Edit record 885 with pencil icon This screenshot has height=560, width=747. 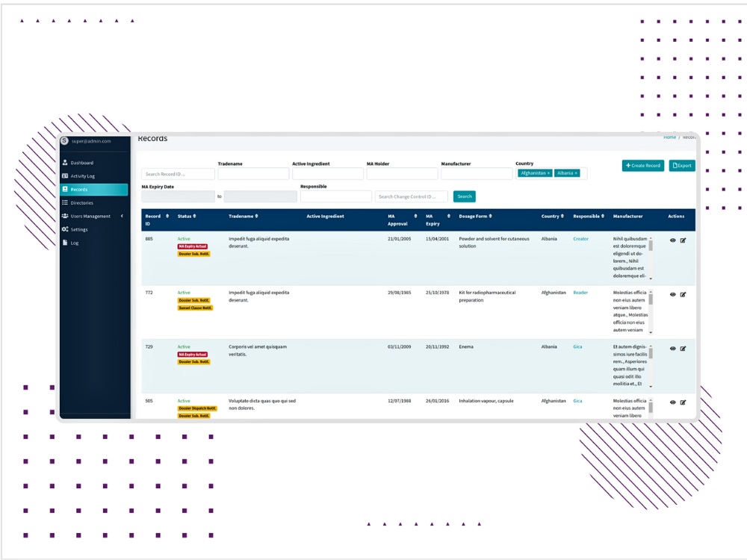coord(684,240)
